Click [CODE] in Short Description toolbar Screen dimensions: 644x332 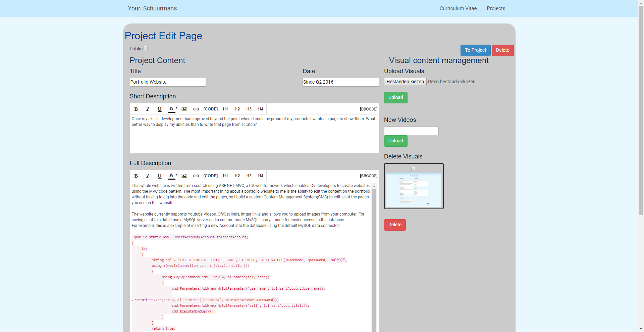click(x=211, y=109)
